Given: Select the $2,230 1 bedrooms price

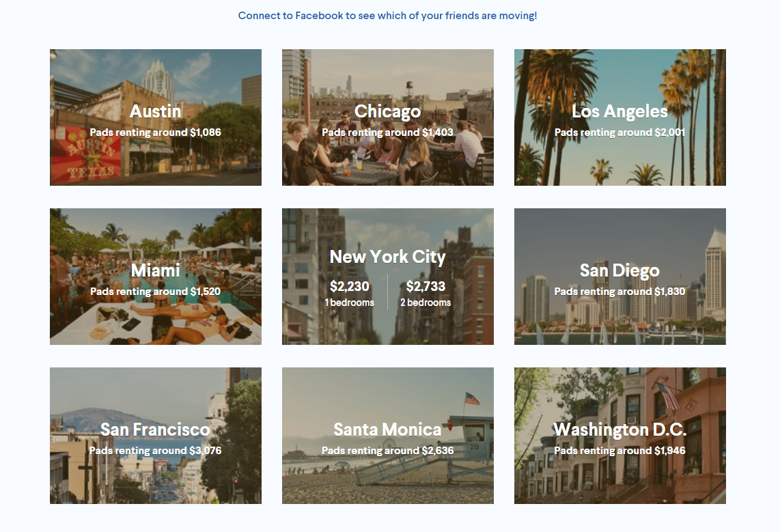Looking at the screenshot, I should (x=350, y=292).
